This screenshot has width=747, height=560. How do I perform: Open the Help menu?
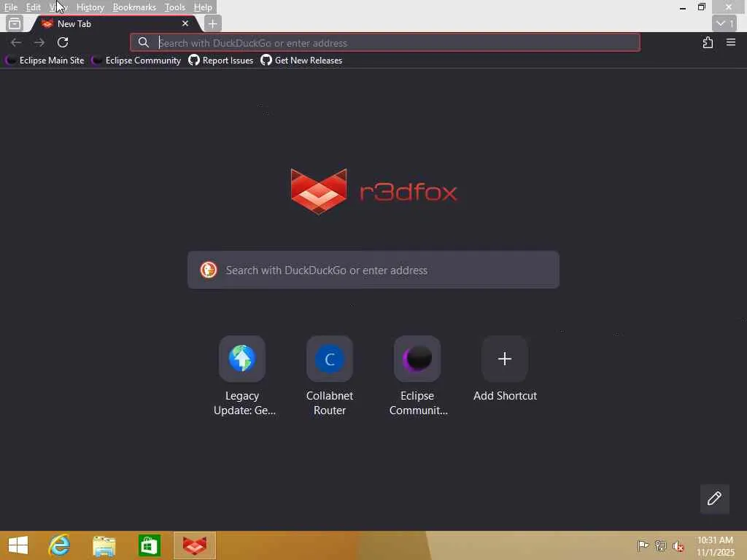[203, 7]
